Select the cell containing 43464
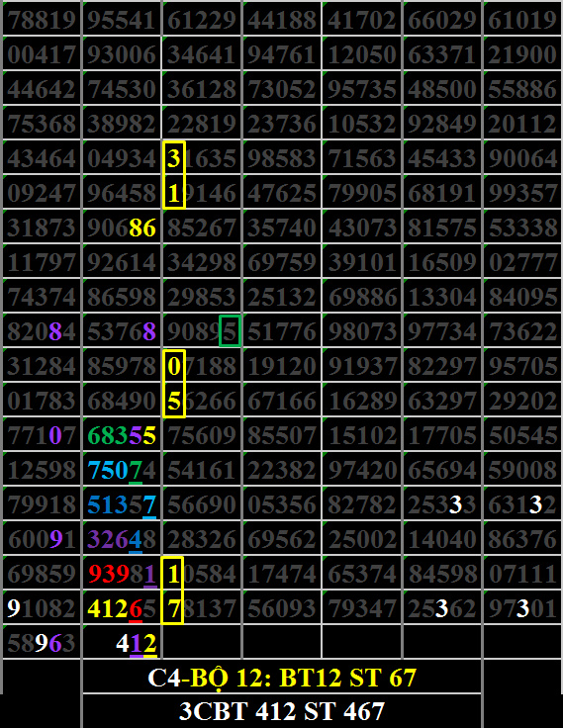563x728 pixels. (x=42, y=158)
